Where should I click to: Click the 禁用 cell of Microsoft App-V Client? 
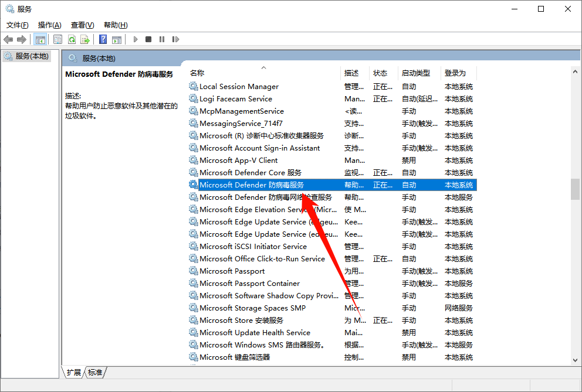click(409, 160)
